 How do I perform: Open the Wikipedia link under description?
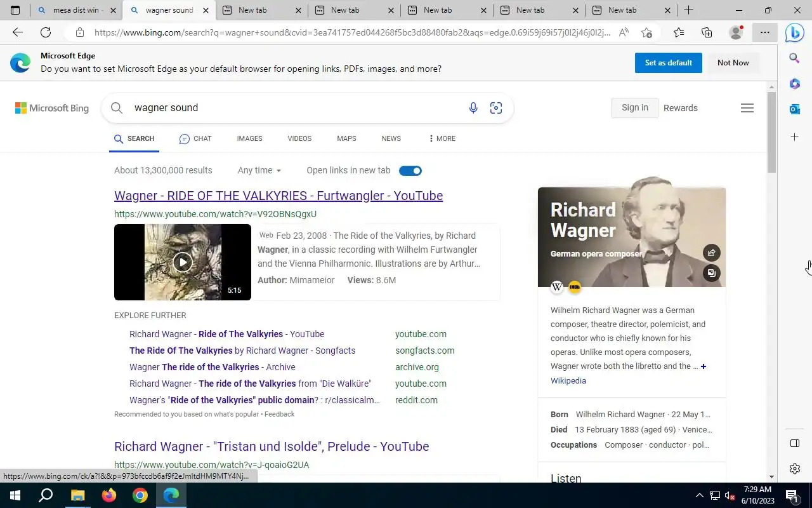[568, 381]
